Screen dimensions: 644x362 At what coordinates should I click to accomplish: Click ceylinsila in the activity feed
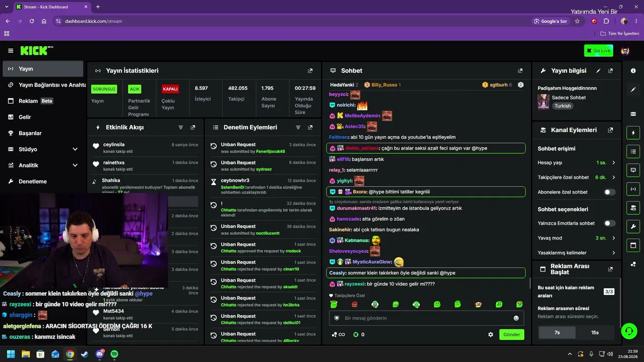click(x=114, y=145)
